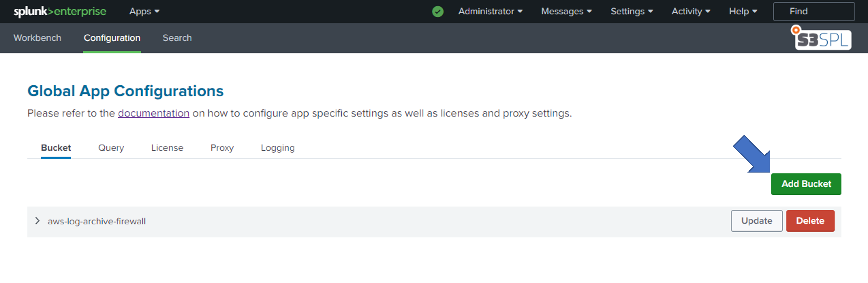Switch to the License settings tab
This screenshot has height=283, width=868.
pos(167,148)
